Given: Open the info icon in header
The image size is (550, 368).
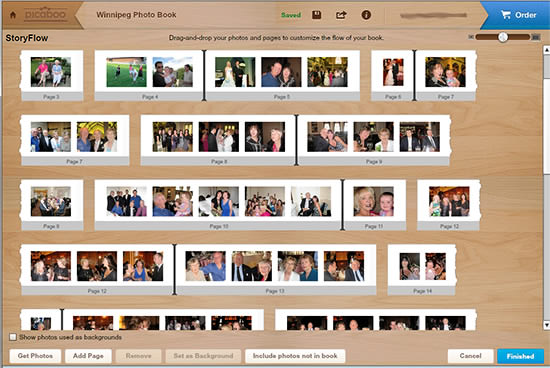Looking at the screenshot, I should click(366, 15).
